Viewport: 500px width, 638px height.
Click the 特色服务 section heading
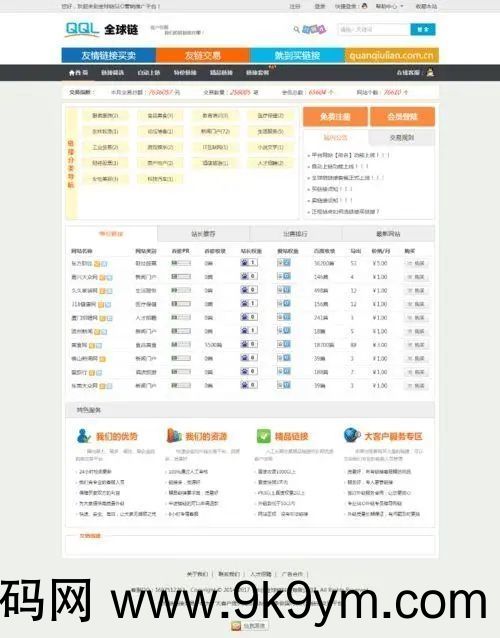click(89, 410)
